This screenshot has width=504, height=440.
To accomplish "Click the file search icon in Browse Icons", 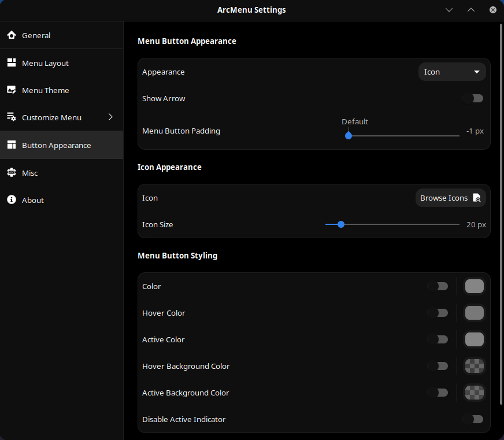I will coord(477,198).
